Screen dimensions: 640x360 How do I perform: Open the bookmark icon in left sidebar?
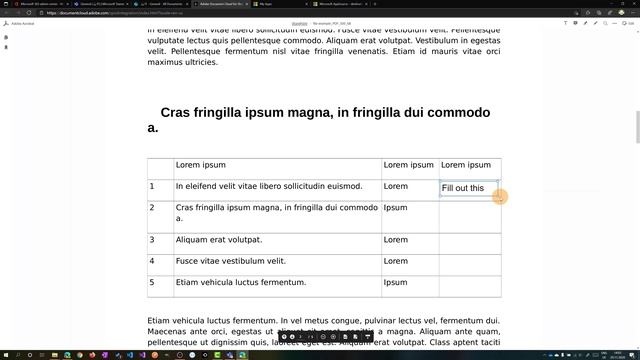pyautogui.click(x=6, y=47)
